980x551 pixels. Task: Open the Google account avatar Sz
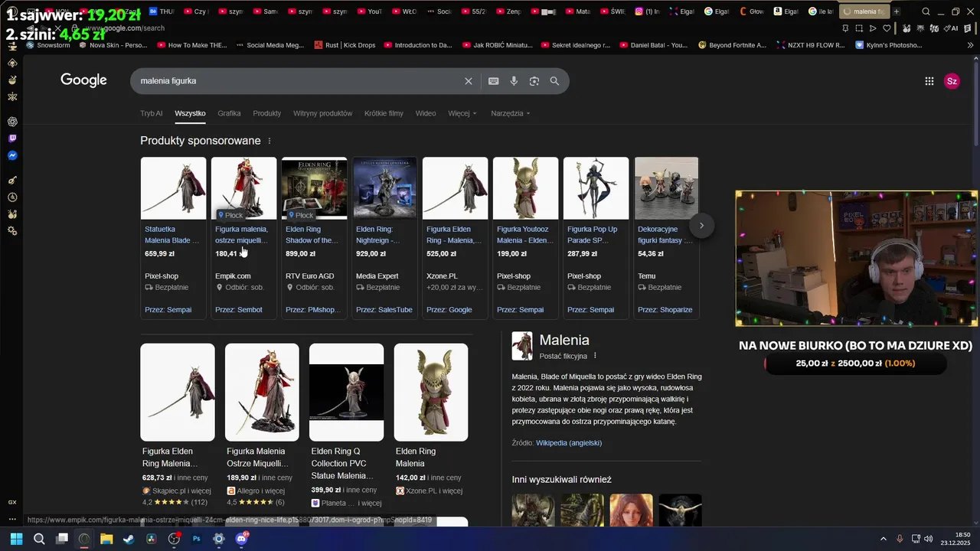pyautogui.click(x=952, y=81)
